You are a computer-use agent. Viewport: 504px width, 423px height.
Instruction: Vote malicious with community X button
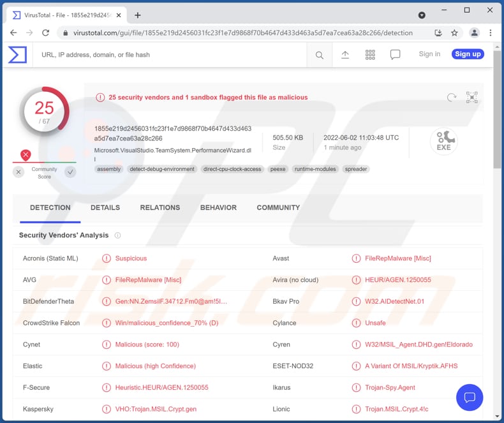[x=19, y=172]
